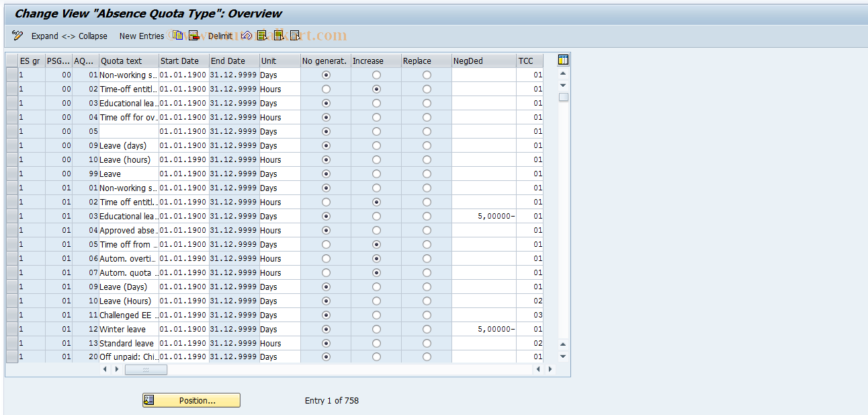Click the Select Block icon
Image resolution: width=868 pixels, height=415 pixels.
(x=278, y=36)
